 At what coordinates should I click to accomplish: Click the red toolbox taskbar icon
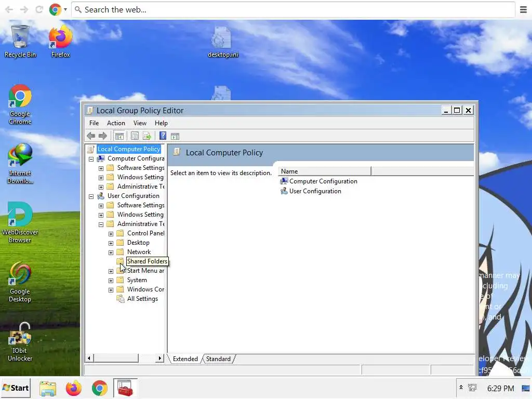[x=125, y=388]
